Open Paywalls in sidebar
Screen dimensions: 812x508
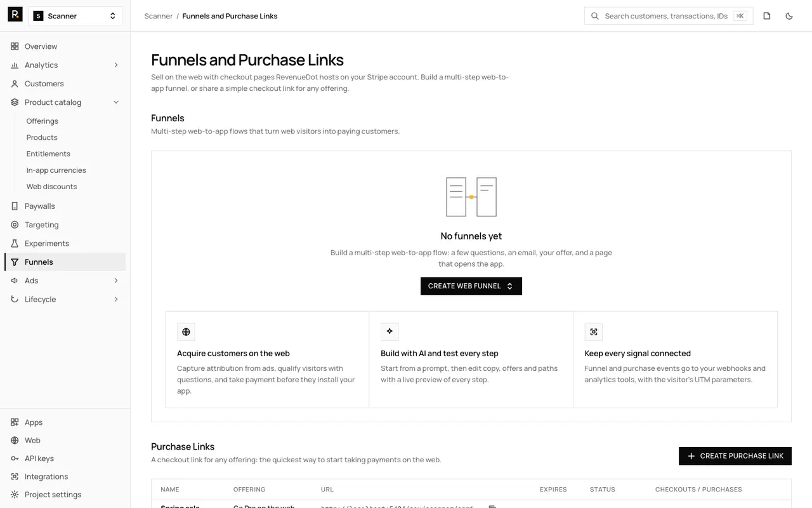point(65,206)
